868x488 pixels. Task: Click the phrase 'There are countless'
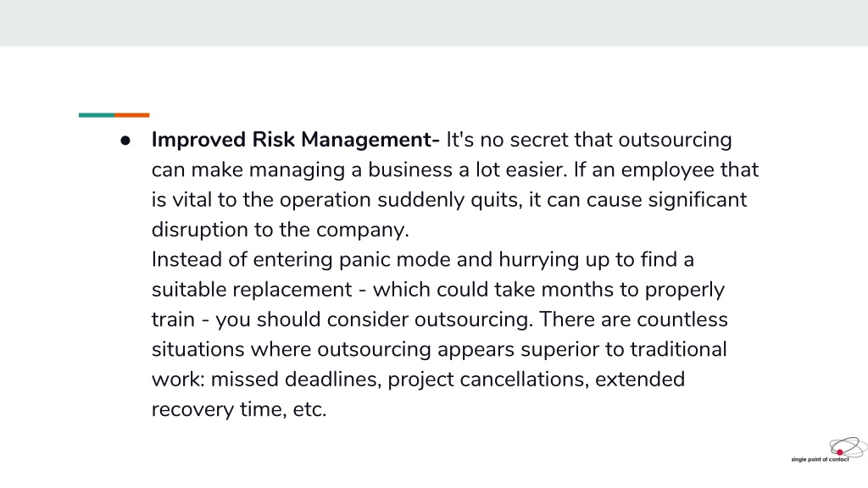tap(633, 319)
